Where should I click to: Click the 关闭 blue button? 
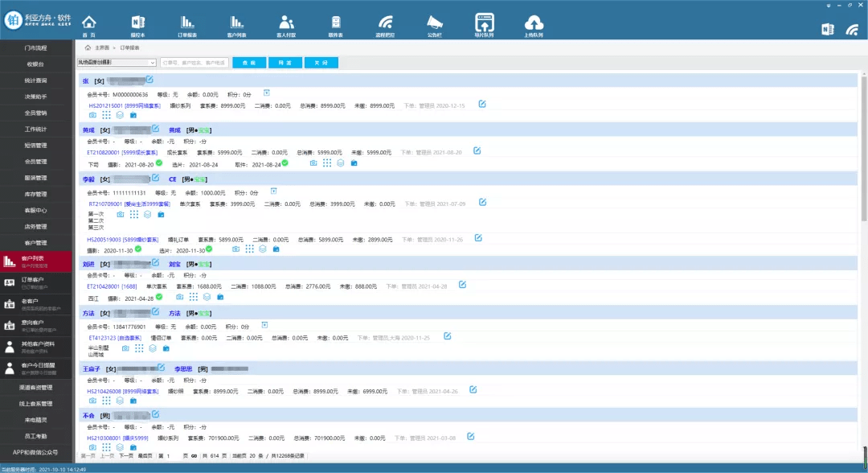pyautogui.click(x=321, y=63)
